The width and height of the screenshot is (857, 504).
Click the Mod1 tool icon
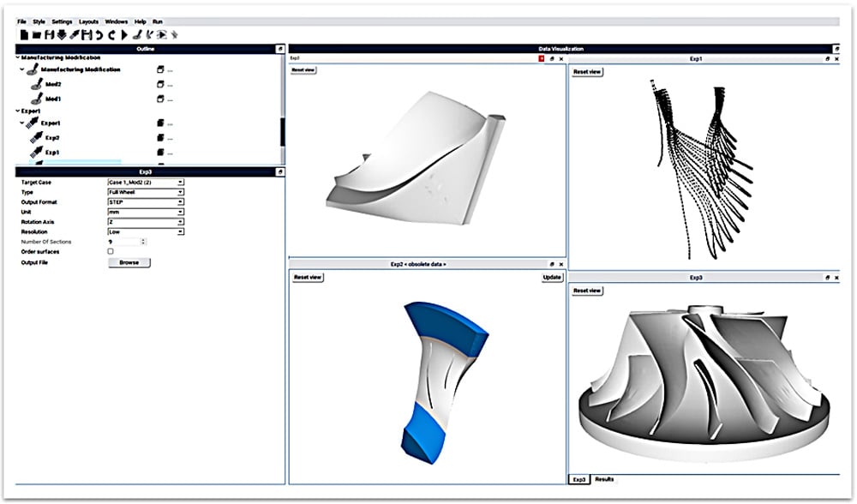37,99
